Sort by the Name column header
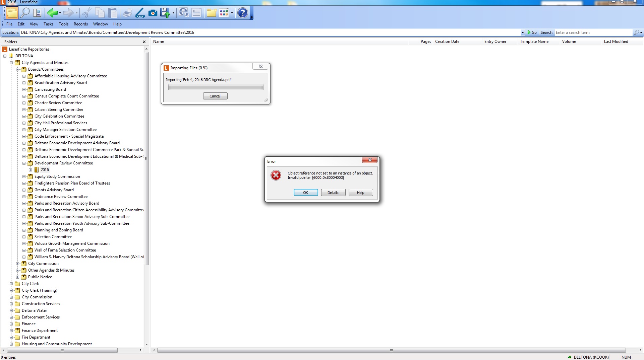Image resolution: width=644 pixels, height=360 pixels. coord(280,42)
